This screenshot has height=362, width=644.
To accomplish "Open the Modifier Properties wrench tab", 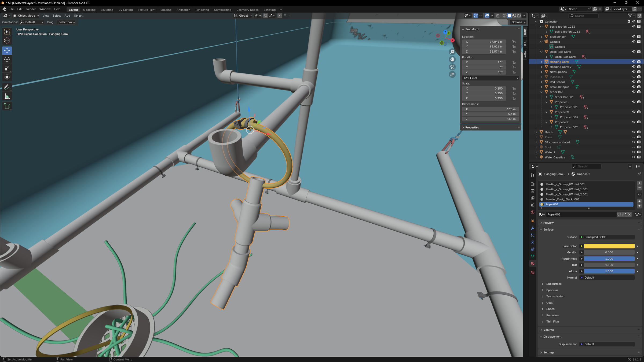I will click(532, 228).
